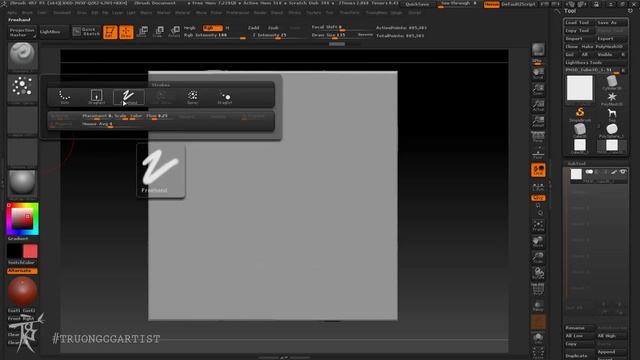Open Lightbox Tools in Tool panel

coord(596,62)
